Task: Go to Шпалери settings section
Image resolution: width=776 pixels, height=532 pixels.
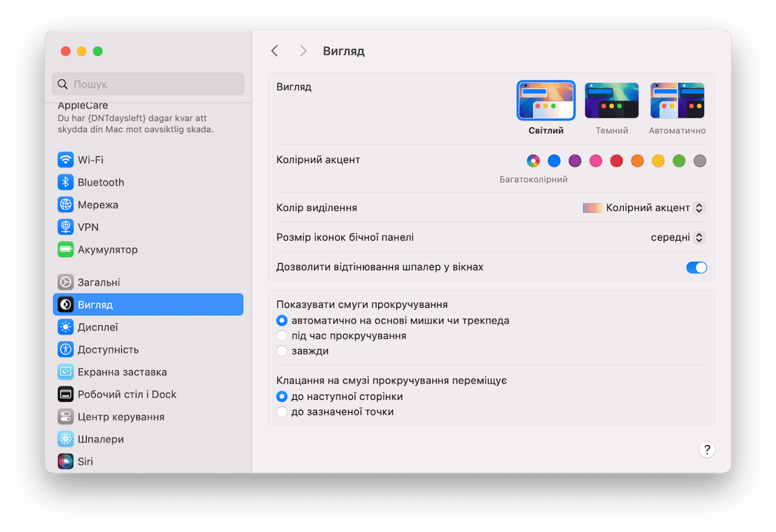Action: point(100,439)
